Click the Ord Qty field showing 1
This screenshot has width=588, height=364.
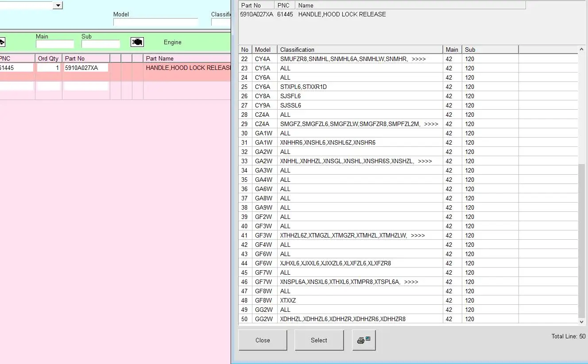coord(48,68)
